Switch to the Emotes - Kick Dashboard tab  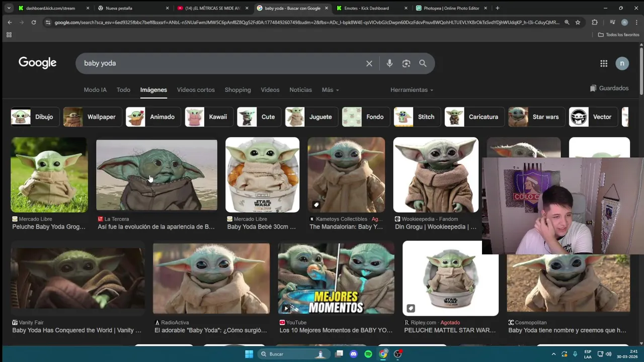point(366,8)
